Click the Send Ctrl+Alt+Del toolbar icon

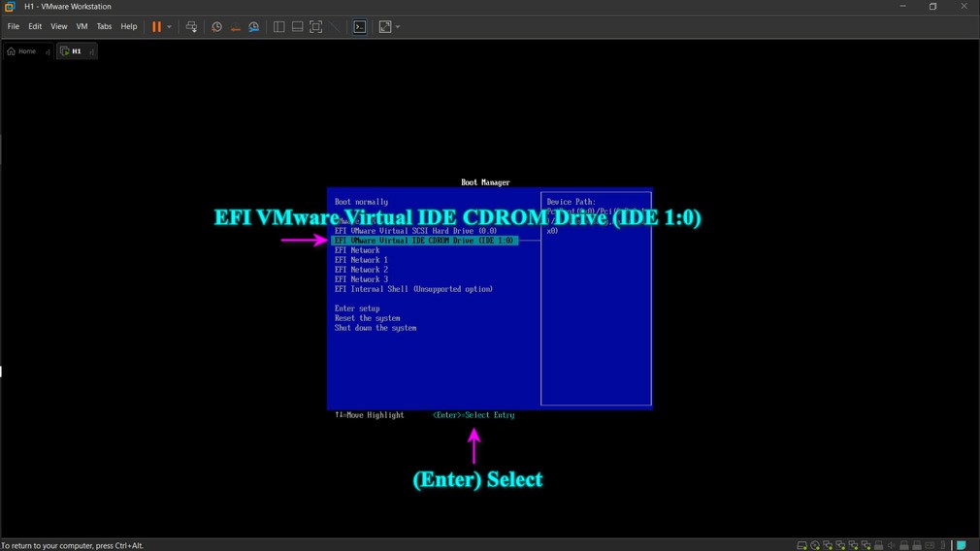[x=191, y=27]
